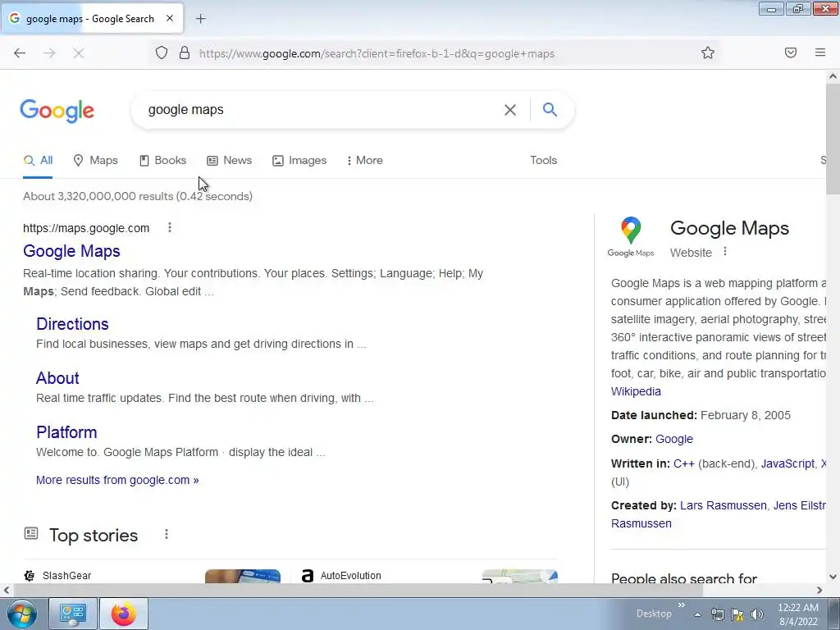This screenshot has width=840, height=630.
Task: Show hidden tray icons arrow
Action: (697, 614)
